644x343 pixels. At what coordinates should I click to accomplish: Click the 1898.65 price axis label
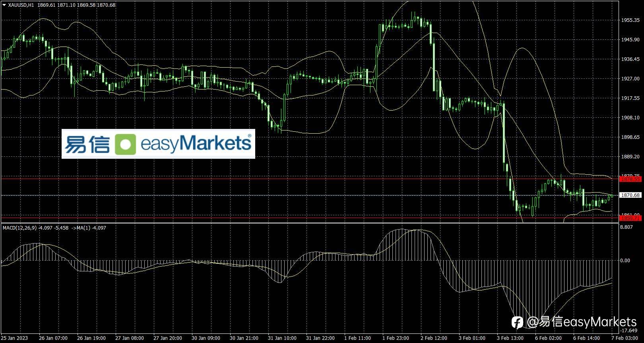(x=631, y=137)
